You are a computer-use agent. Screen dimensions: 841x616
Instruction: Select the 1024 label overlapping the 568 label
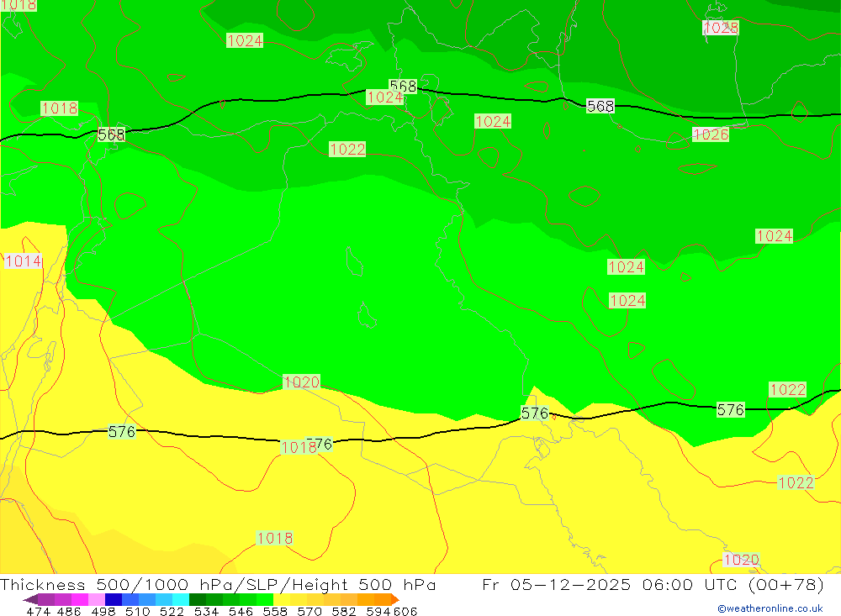click(x=384, y=97)
